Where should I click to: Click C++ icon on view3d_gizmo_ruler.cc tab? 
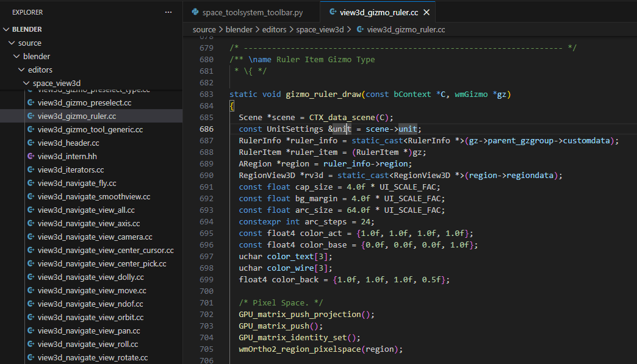click(333, 12)
